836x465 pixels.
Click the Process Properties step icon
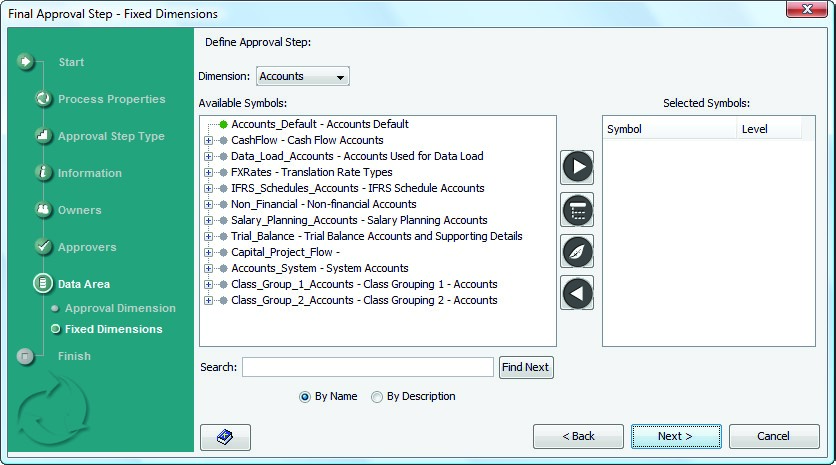[x=43, y=99]
